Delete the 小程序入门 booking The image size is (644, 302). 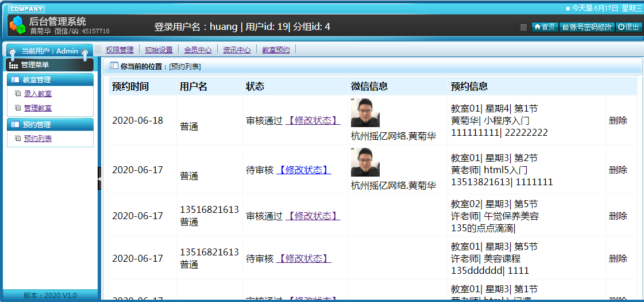tap(618, 121)
